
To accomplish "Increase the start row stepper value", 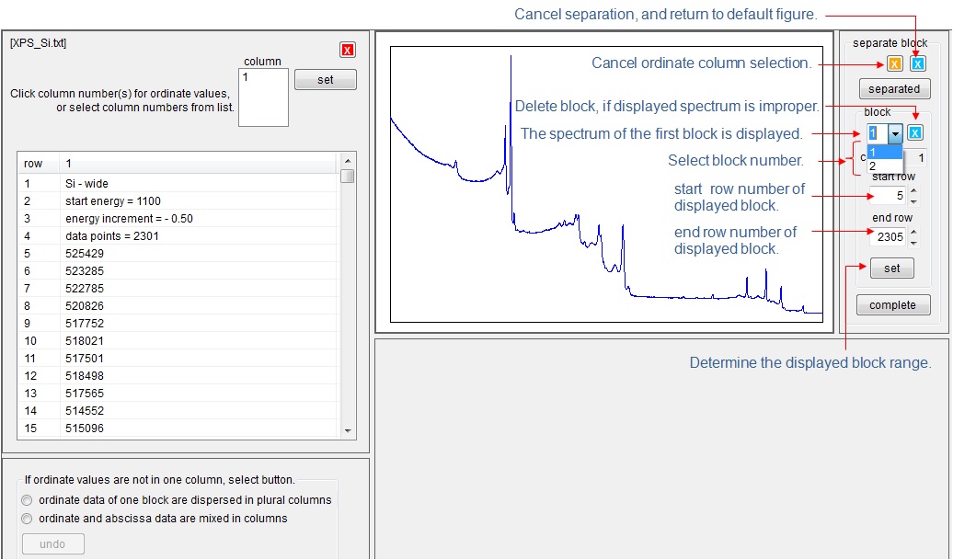I will pos(913,190).
